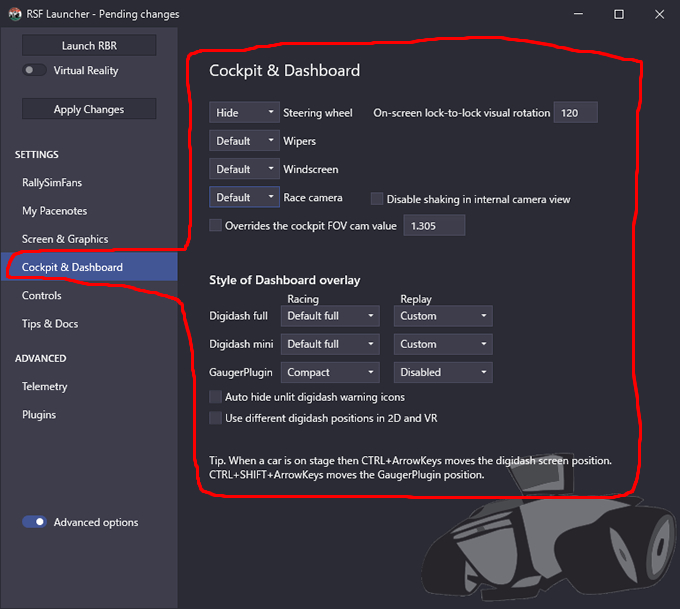Open the Digidash full Racing dropdown
680x609 pixels.
[330, 316]
